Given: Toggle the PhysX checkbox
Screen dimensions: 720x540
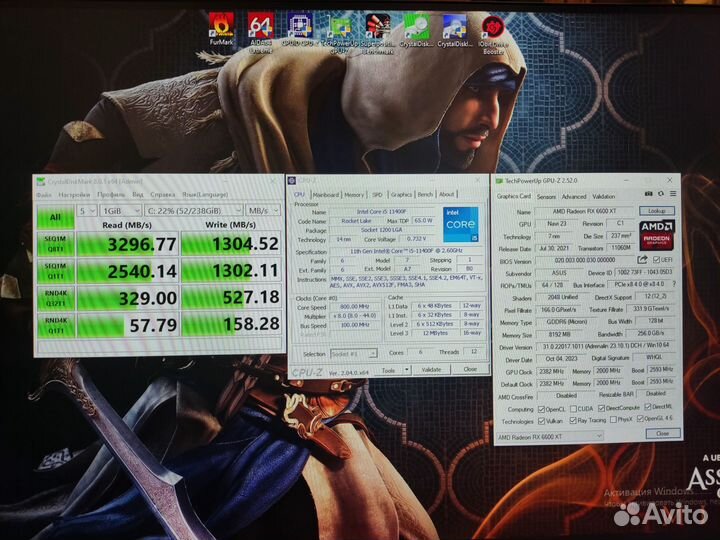Looking at the screenshot, I should pos(613,420).
